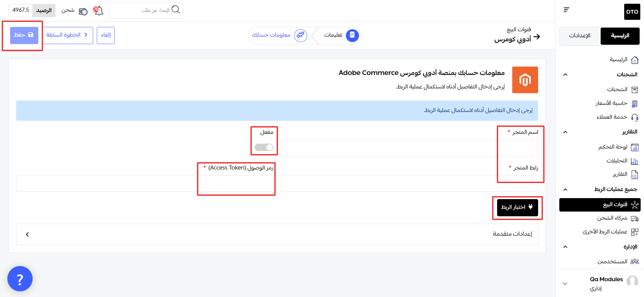The width and height of the screenshot is (644, 297).
Task: Focus the البحث عن طلب search field
Action: pyautogui.click(x=146, y=10)
